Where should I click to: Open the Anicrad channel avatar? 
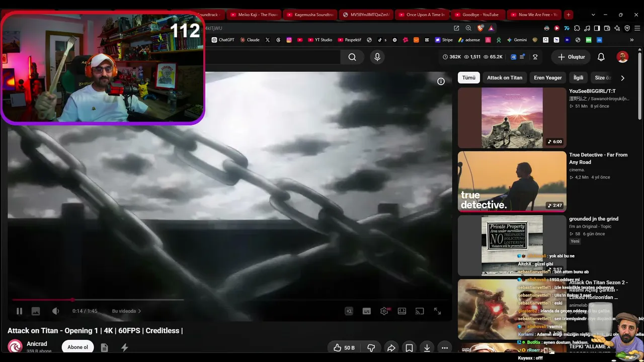15,347
